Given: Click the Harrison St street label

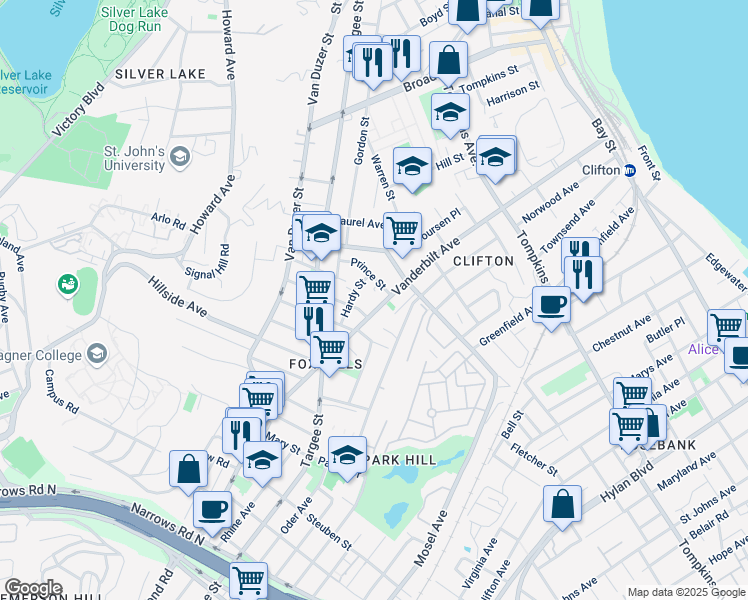Looking at the screenshot, I should 513,93.
